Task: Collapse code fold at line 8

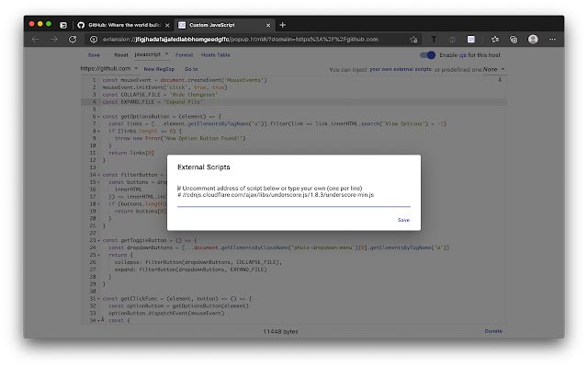Action: point(98,131)
